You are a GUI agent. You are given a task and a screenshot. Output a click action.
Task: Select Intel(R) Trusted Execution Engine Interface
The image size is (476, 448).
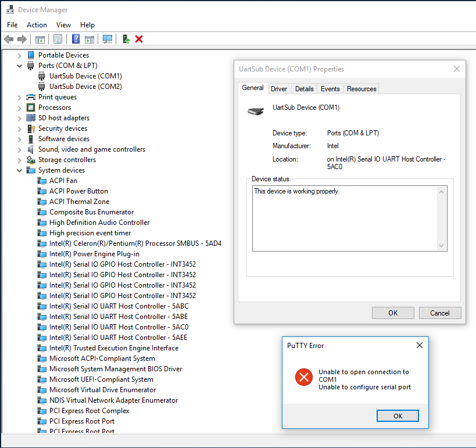pyautogui.click(x=114, y=348)
